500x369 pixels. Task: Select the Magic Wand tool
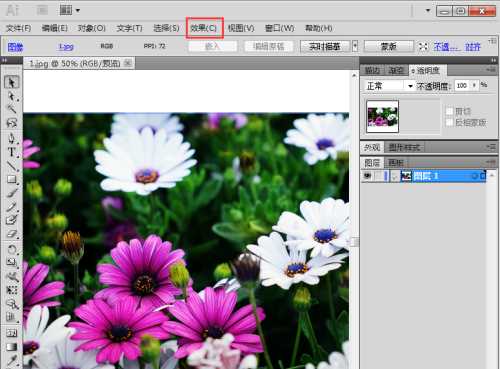12,109
